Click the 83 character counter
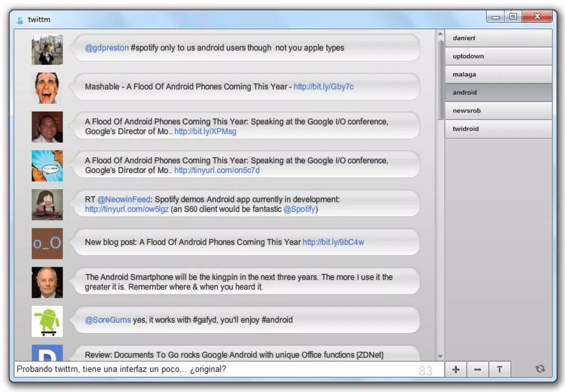This screenshot has width=565, height=392. click(425, 370)
